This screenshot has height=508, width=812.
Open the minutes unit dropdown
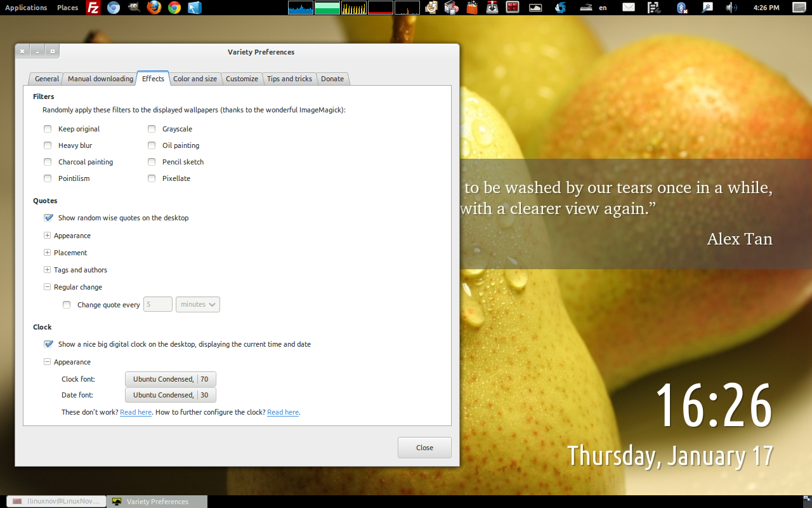tap(198, 305)
